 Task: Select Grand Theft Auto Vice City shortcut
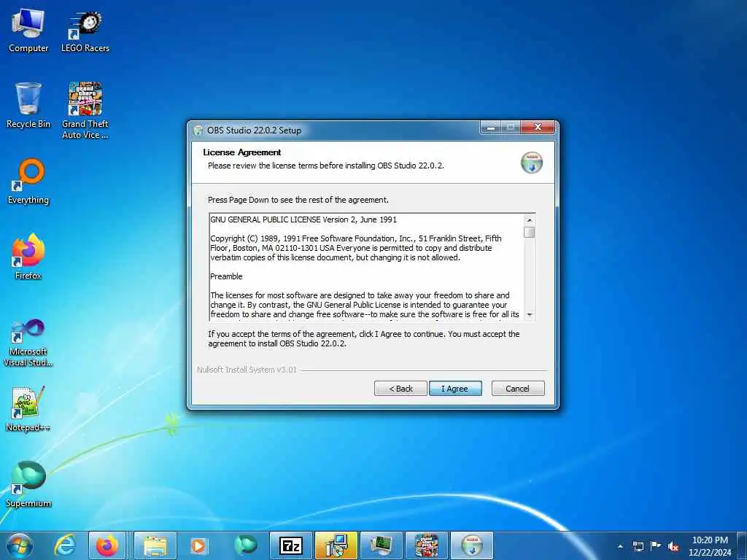pyautogui.click(x=85, y=111)
